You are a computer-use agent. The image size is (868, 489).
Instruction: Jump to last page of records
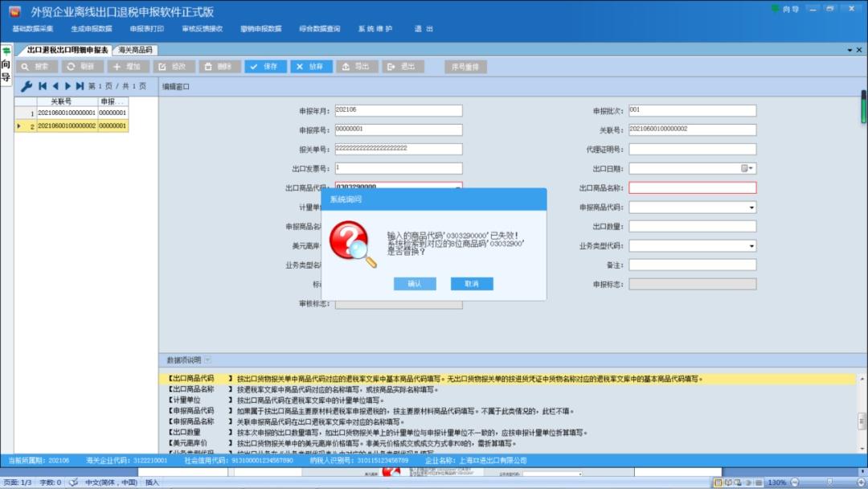[x=80, y=86]
